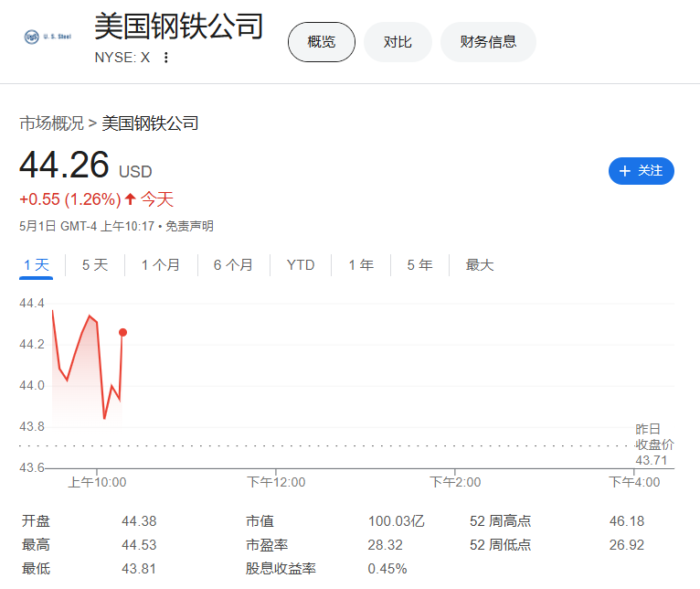The width and height of the screenshot is (700, 589).
Task: Switch to the 对比 compare tab
Action: [398, 42]
